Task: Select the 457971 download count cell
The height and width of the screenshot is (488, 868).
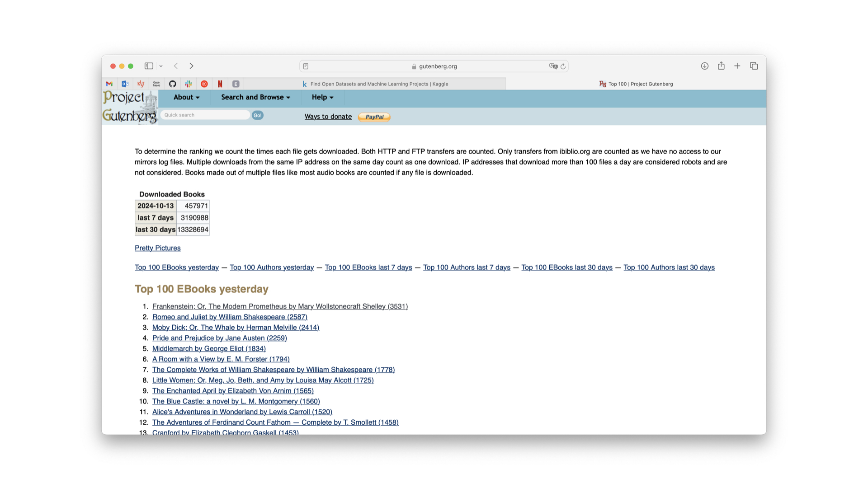Action: [x=193, y=206]
